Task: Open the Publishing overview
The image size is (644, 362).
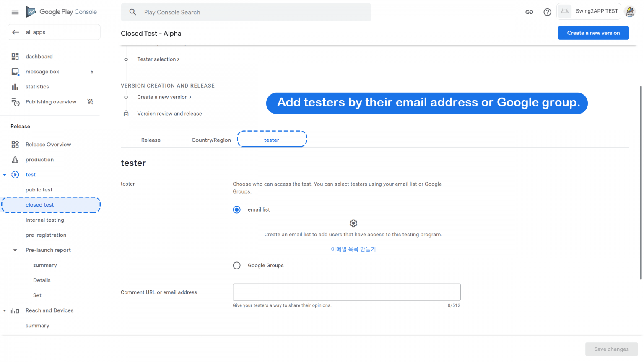Action: (51, 101)
